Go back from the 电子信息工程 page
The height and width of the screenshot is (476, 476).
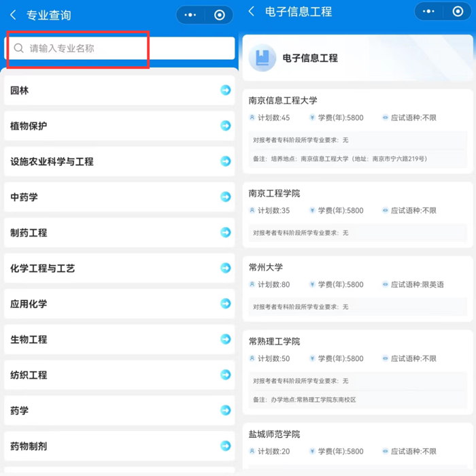coord(252,12)
